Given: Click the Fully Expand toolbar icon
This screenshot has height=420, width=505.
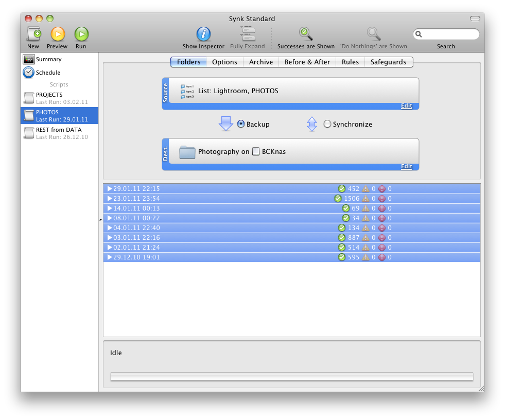Looking at the screenshot, I should coord(247,33).
